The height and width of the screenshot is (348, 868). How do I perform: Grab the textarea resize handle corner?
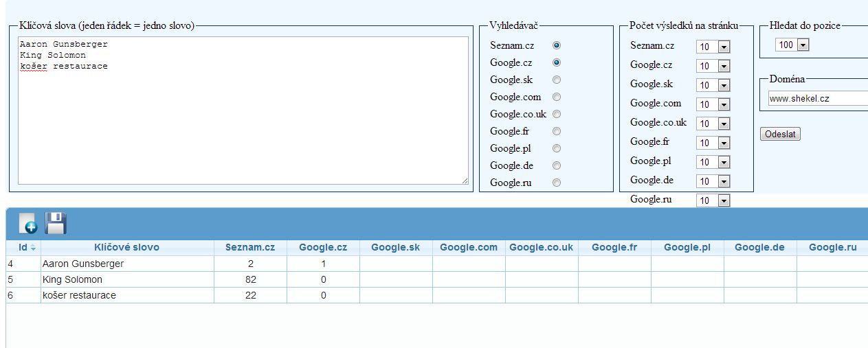click(465, 181)
